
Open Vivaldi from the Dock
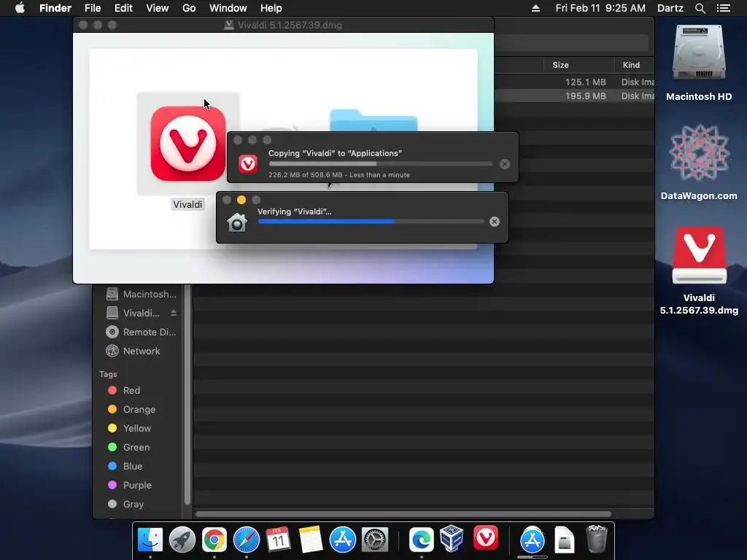point(485,538)
